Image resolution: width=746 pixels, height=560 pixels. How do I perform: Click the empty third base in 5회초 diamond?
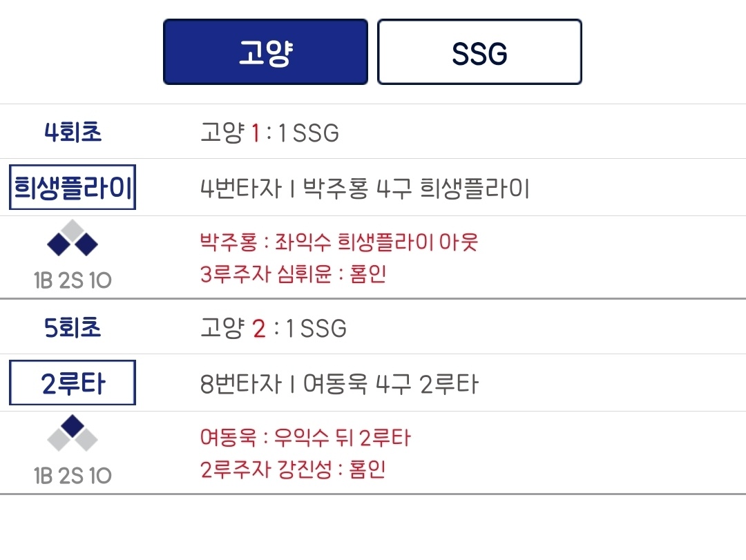point(59,440)
